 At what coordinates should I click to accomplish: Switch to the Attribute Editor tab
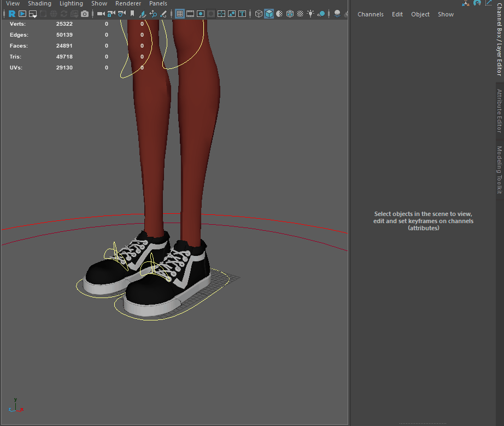tap(498, 110)
